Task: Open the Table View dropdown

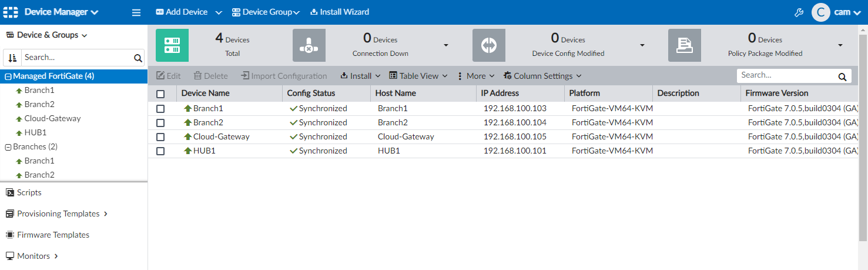Action: pyautogui.click(x=418, y=76)
